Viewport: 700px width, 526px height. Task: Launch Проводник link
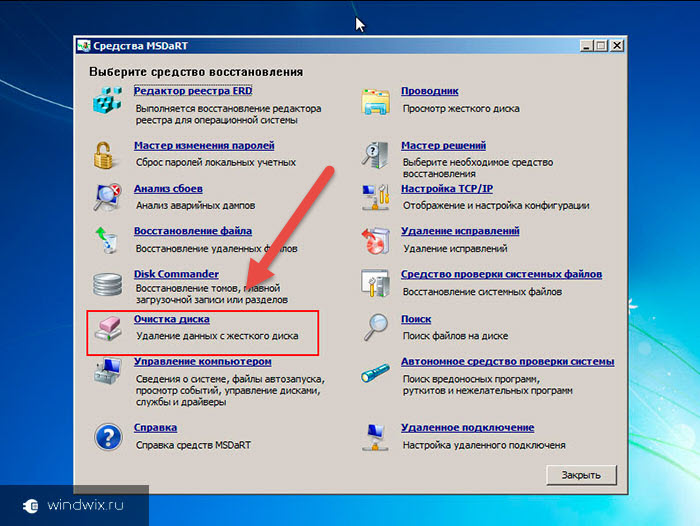(429, 91)
